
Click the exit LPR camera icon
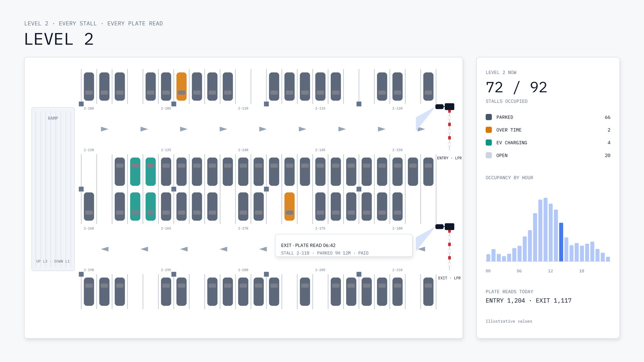click(x=445, y=227)
